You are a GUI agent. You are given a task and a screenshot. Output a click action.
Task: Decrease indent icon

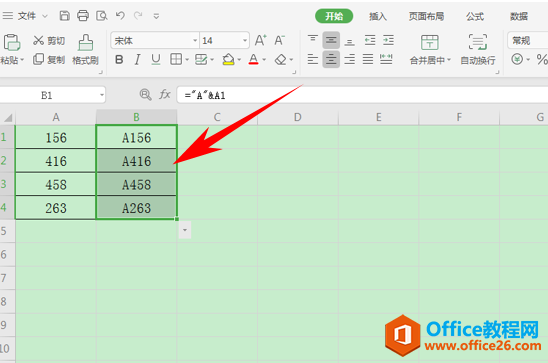(370, 40)
